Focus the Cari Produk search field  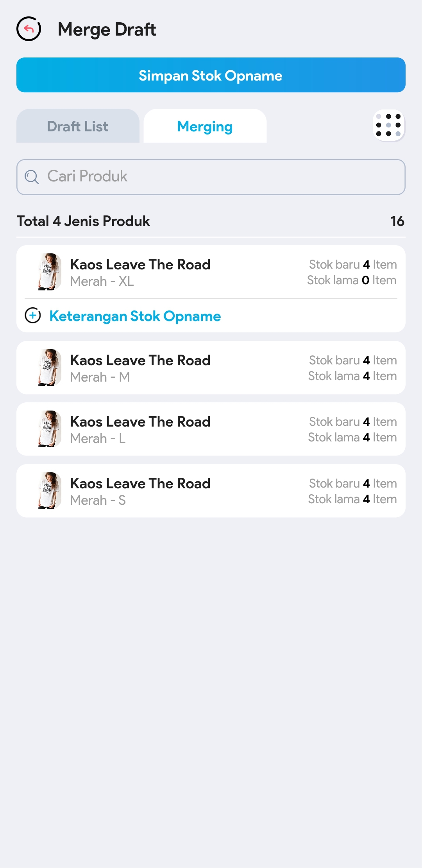click(219, 177)
